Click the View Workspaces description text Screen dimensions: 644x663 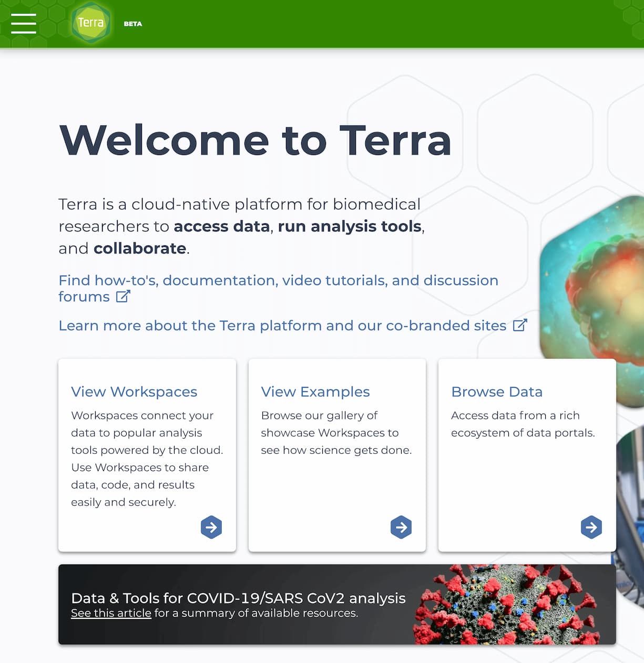click(x=147, y=459)
